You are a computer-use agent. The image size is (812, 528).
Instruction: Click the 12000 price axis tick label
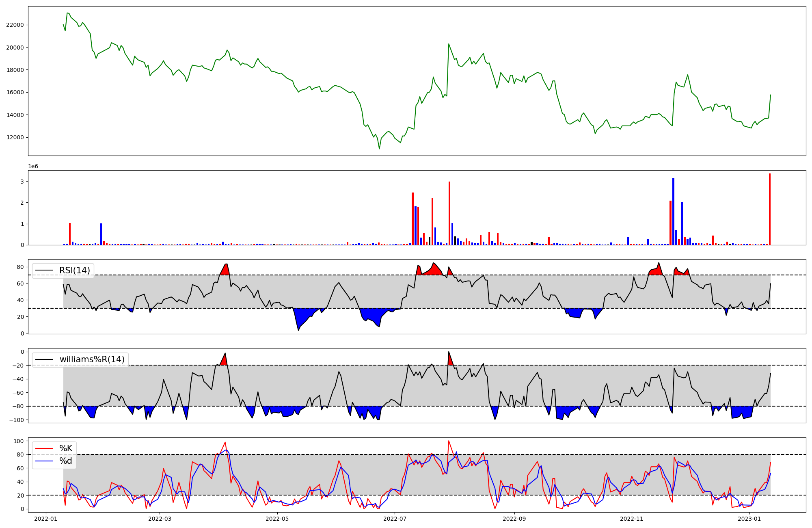(15, 137)
